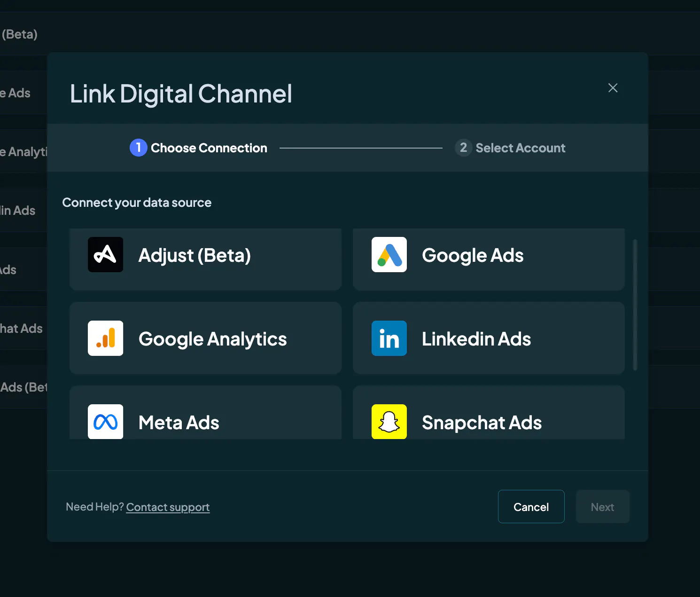Click the Next button

click(x=603, y=507)
